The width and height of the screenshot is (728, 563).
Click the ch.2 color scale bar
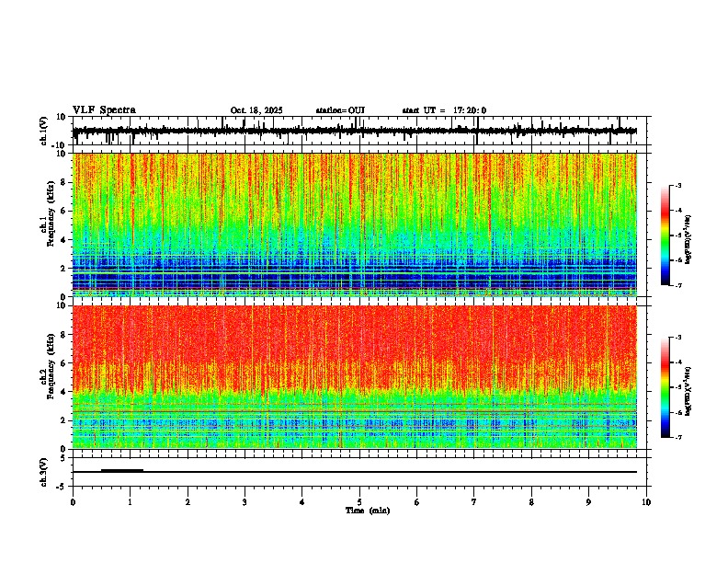(665, 387)
